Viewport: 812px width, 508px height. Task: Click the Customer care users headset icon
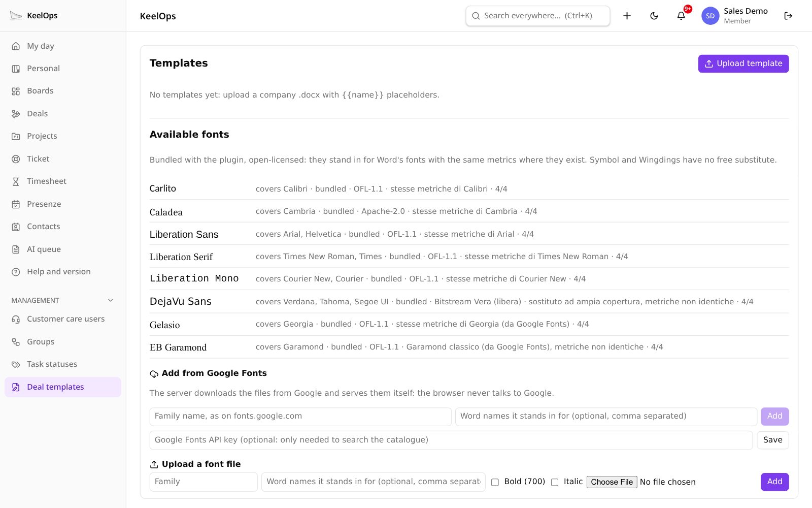click(x=16, y=319)
